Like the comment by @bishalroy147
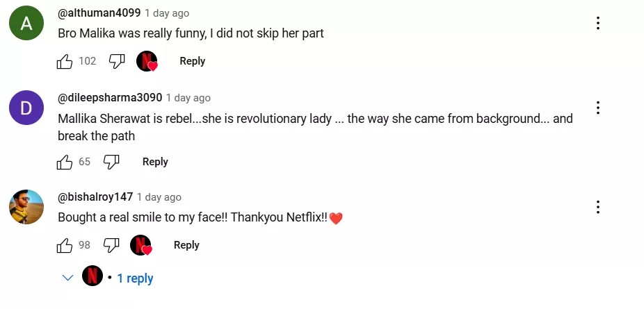Viewport: 644px width, 309px height. coord(65,245)
